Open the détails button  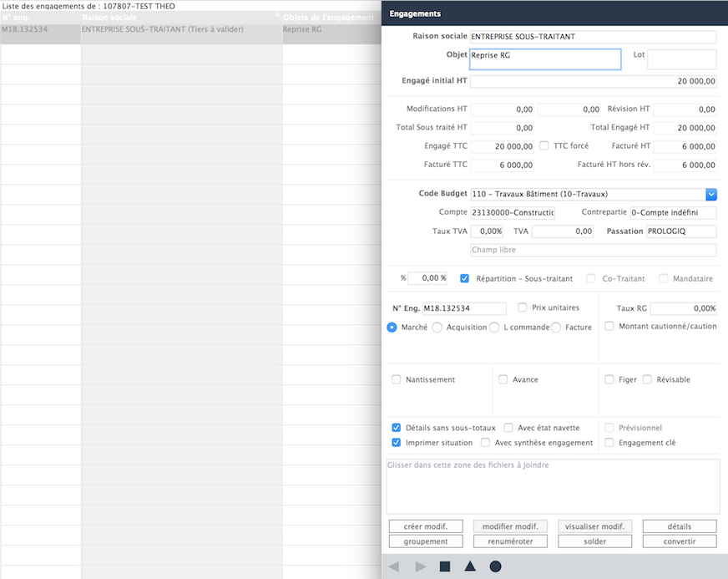(680, 526)
